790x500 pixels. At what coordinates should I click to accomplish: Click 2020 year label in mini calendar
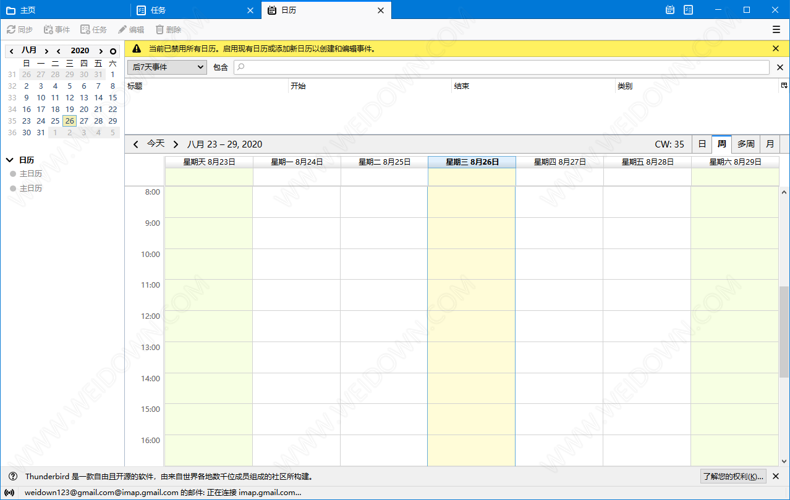click(80, 50)
